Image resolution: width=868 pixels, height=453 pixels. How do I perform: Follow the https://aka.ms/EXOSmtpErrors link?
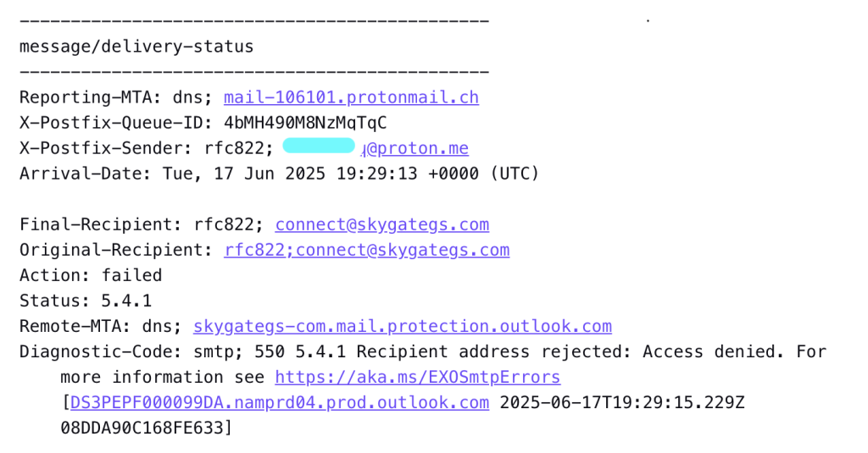tap(417, 378)
